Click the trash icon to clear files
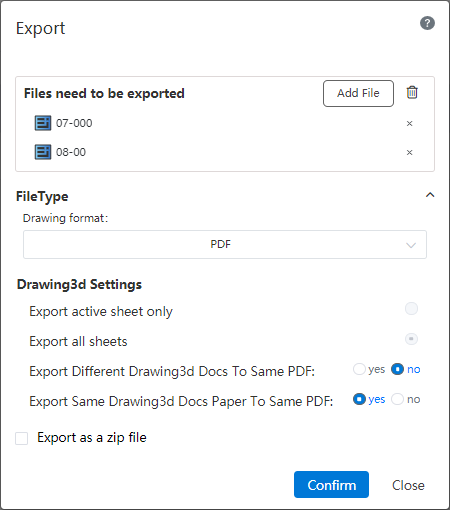 [412, 92]
